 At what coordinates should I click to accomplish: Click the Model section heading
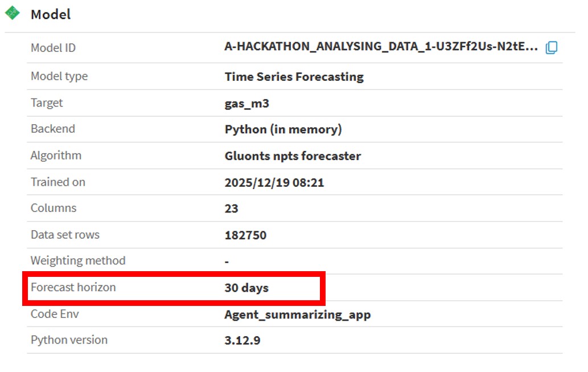(x=51, y=14)
